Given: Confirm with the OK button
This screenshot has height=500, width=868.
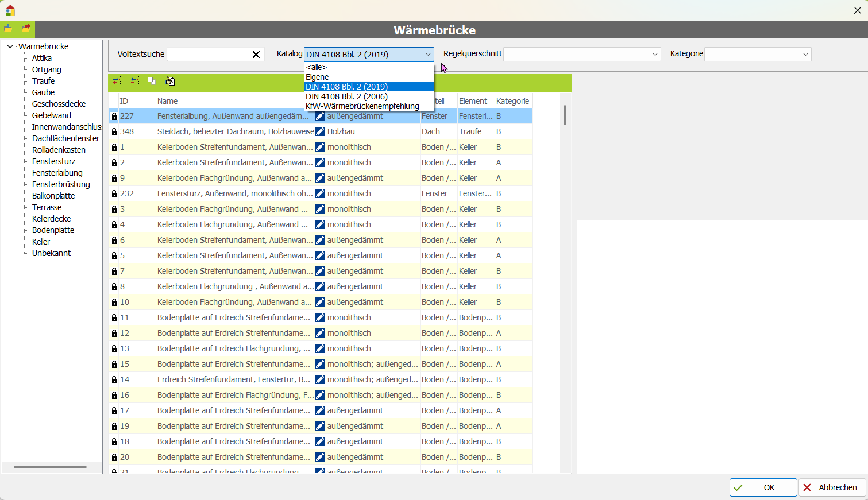Looking at the screenshot, I should (763, 487).
